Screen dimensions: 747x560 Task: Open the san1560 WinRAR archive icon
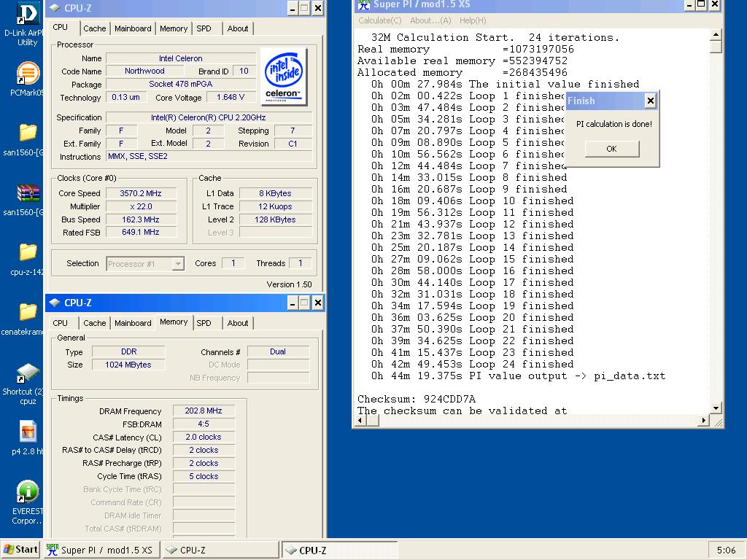(x=28, y=192)
